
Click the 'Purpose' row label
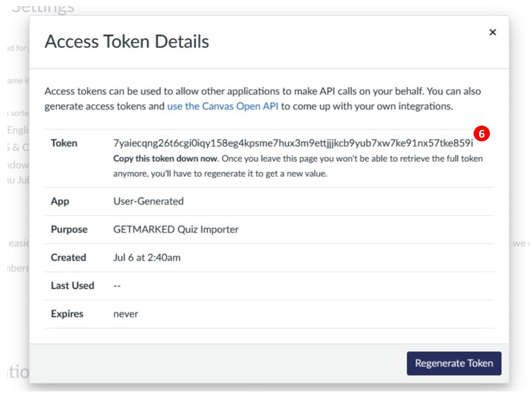(x=69, y=230)
